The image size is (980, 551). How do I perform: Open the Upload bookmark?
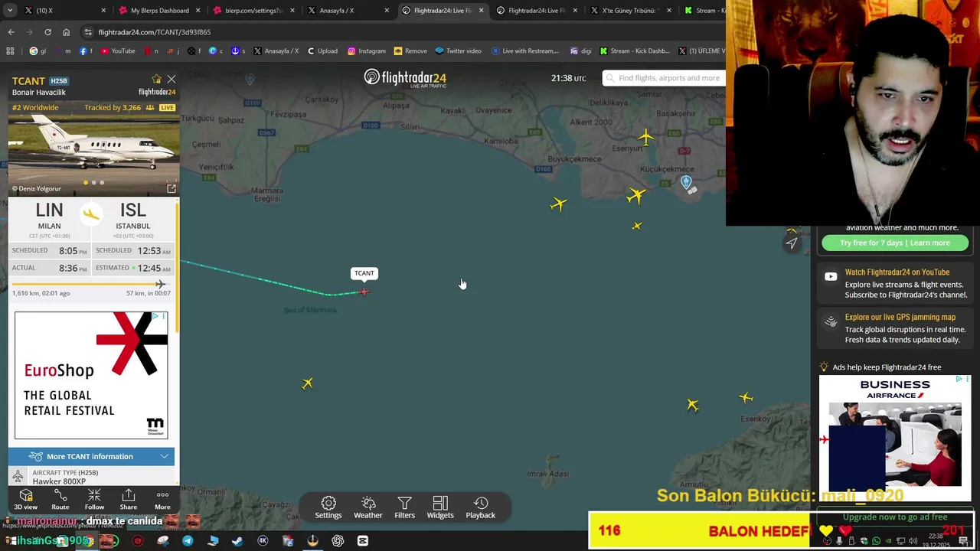coord(322,51)
